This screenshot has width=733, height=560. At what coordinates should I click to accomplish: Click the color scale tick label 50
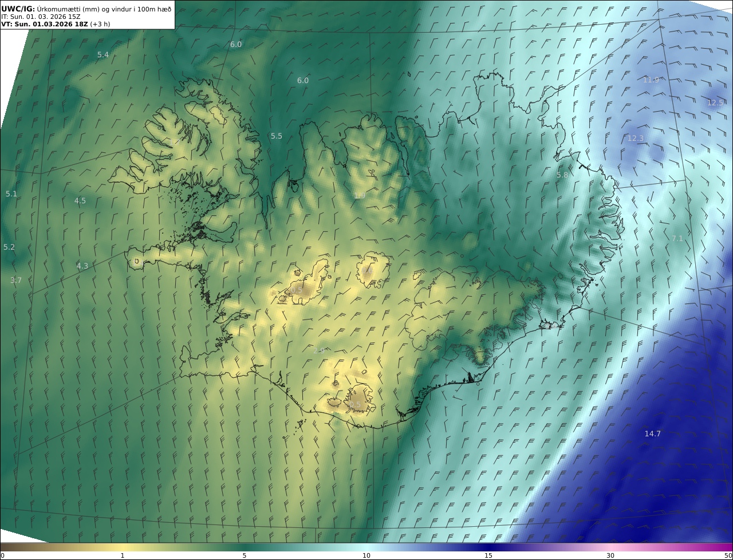point(728,555)
